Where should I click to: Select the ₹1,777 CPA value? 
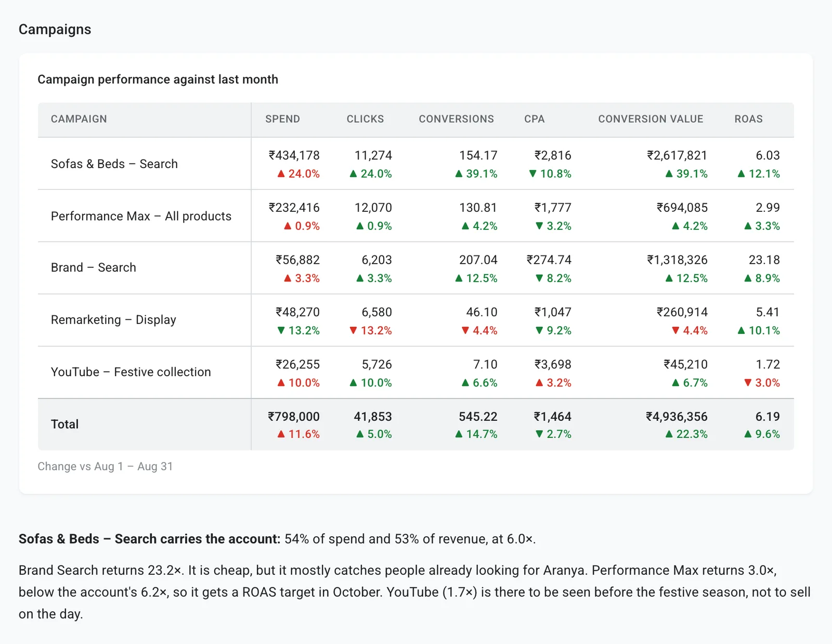click(x=553, y=208)
